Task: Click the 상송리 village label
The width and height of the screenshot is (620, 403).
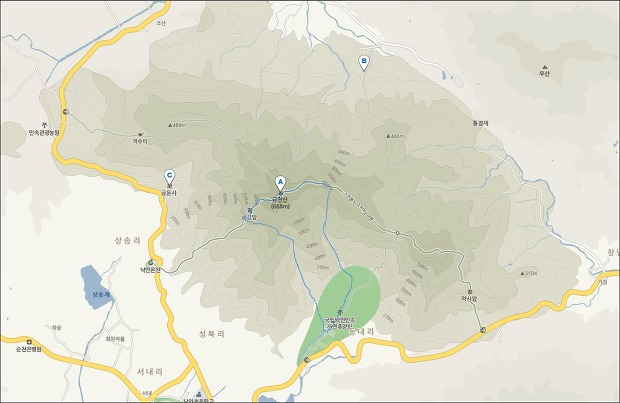Action: pyautogui.click(x=128, y=241)
